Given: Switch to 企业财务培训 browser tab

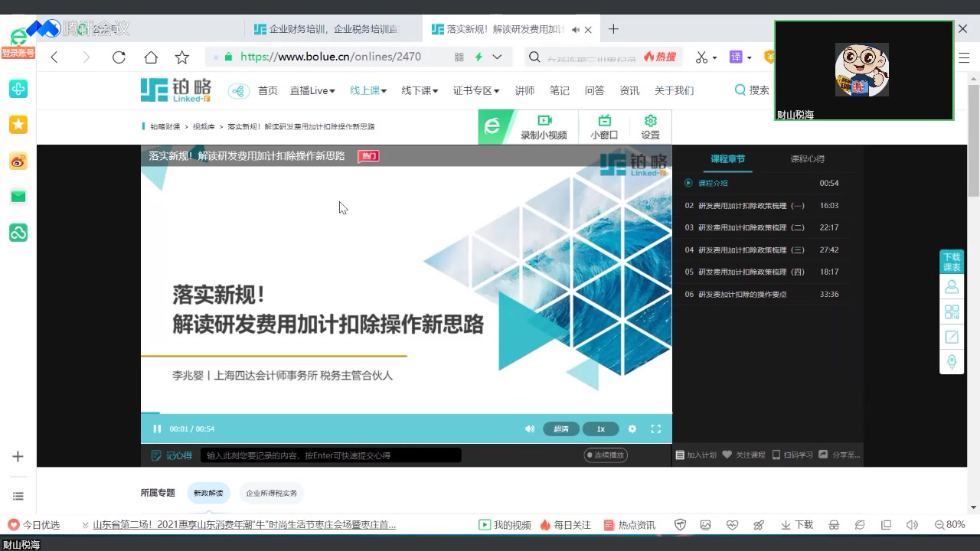Looking at the screenshot, I should tap(334, 29).
